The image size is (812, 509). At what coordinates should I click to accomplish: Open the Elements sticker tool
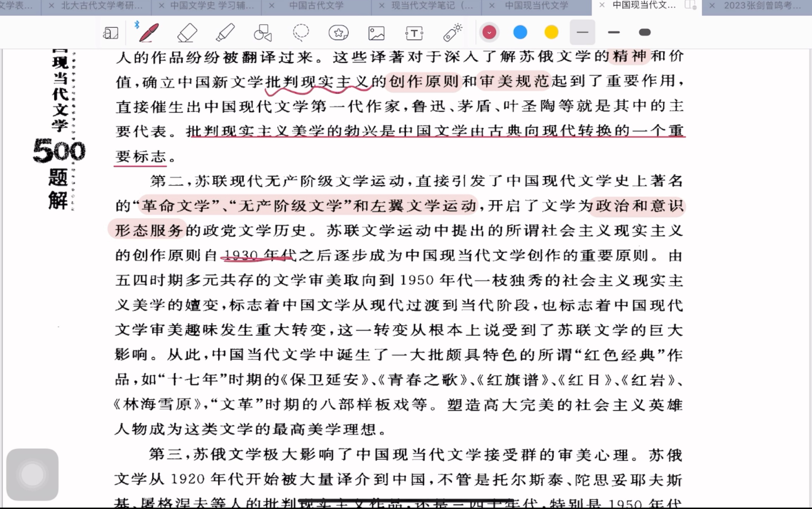[338, 33]
